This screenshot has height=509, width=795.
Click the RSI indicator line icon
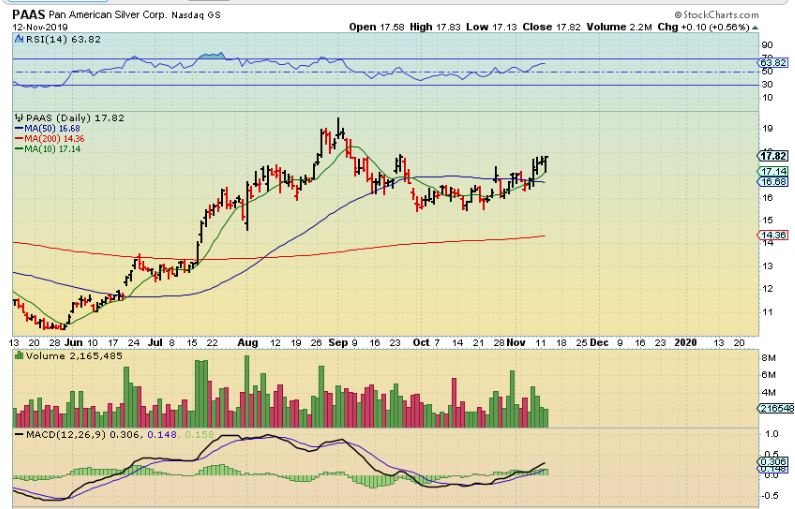pyautogui.click(x=19, y=39)
